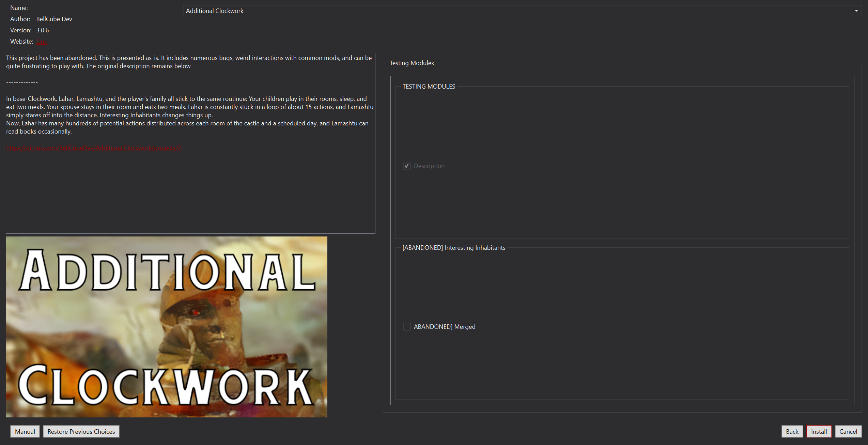The image size is (868, 445).
Task: Click the abandoned project notice paragraph
Action: [x=189, y=62]
